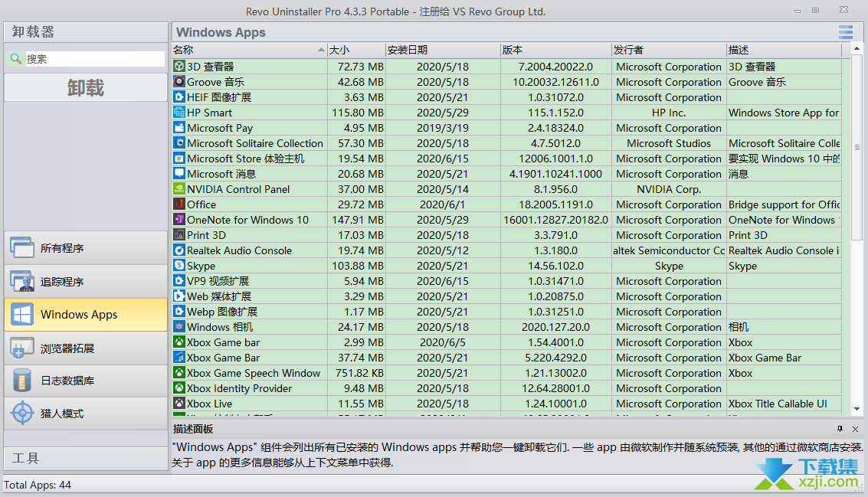
Task: Select the OneNote for Windows 10 icon
Action: [179, 220]
